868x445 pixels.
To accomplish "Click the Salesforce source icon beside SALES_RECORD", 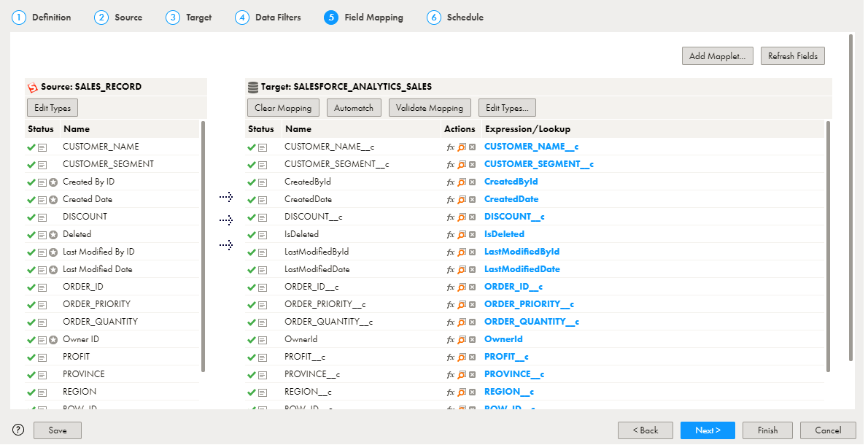I will point(33,88).
